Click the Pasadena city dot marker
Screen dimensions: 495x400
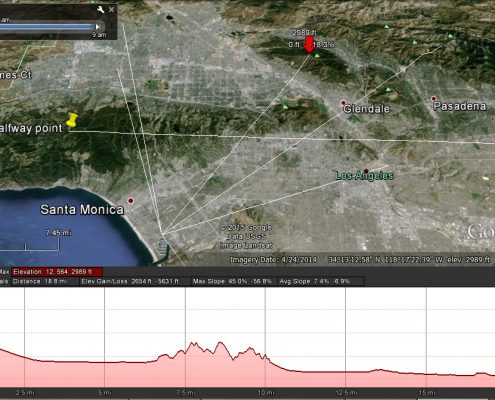point(434,99)
